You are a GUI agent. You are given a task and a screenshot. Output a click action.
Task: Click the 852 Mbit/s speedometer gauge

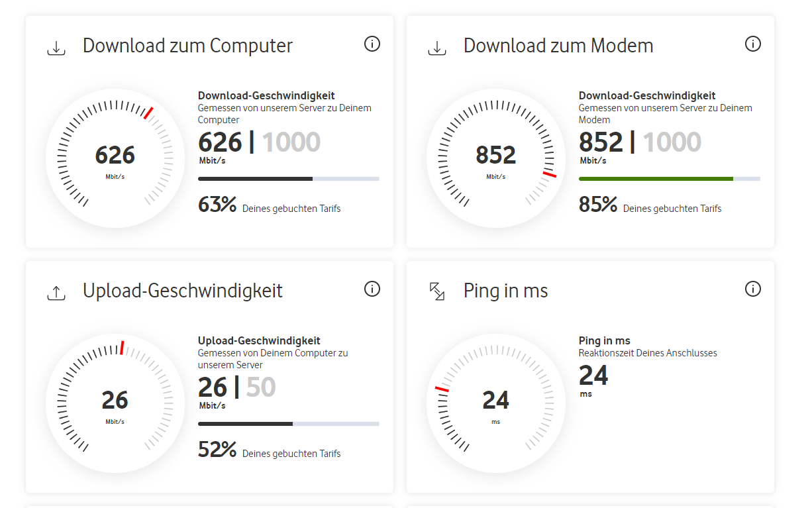pos(496,158)
